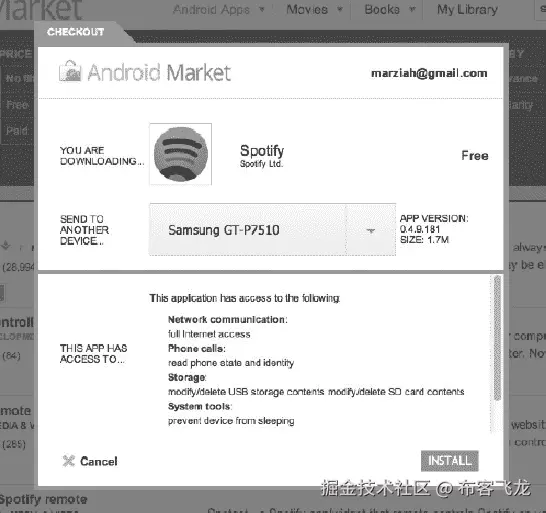Image resolution: width=546 pixels, height=513 pixels.
Task: Click 'read phone state and identity' text
Action: [x=231, y=363]
